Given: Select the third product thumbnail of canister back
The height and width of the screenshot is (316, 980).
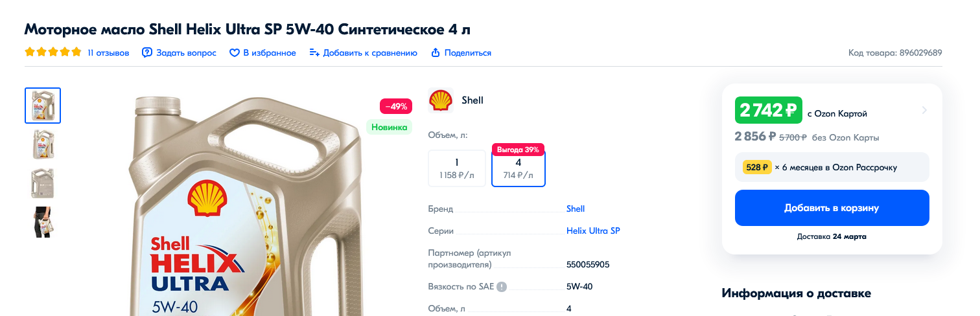Looking at the screenshot, I should tap(43, 183).
